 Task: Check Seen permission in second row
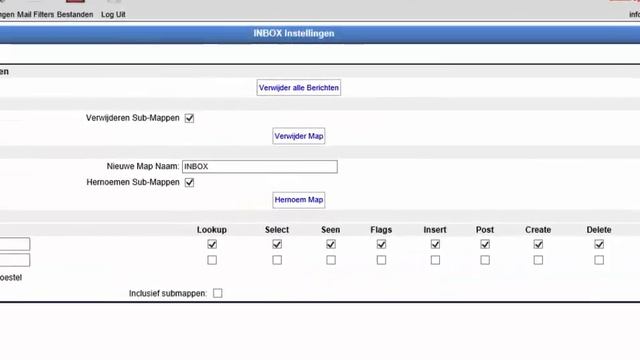(x=331, y=260)
